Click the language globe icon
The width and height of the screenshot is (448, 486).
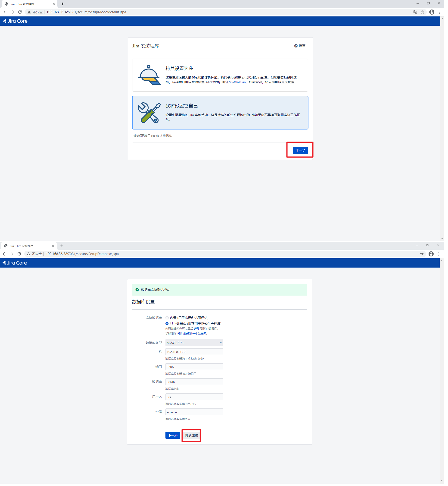pyautogui.click(x=298, y=46)
